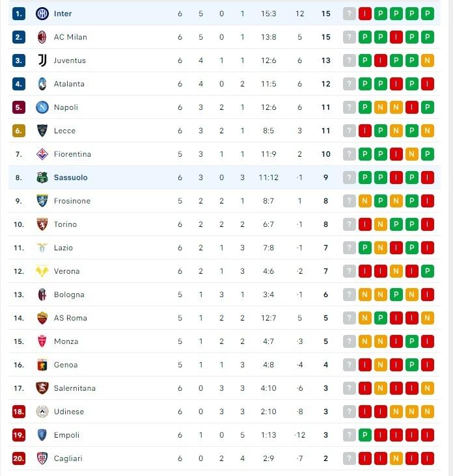The height and width of the screenshot is (476, 453).
Task: Select the Genoa club badge
Action: [x=42, y=365]
